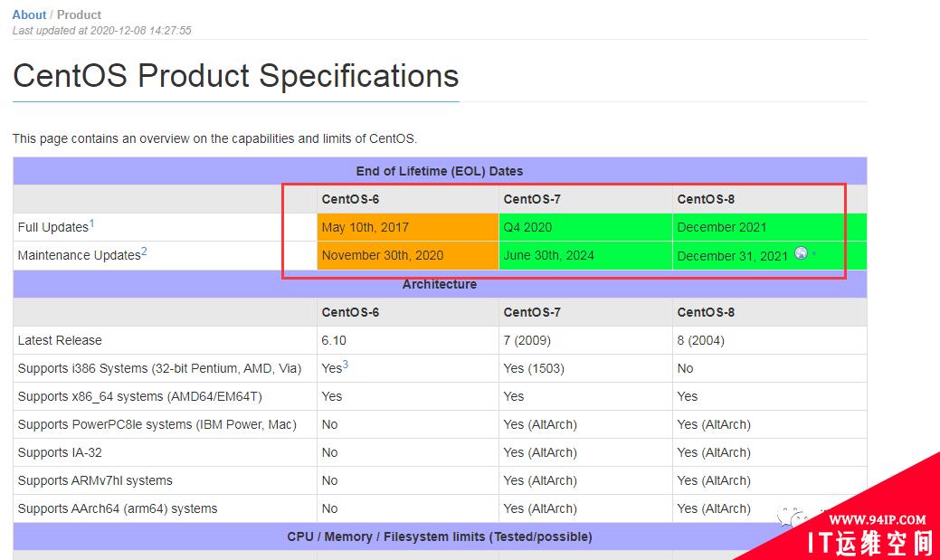Click the Supports ARMv7hl systems row label

coord(95,481)
